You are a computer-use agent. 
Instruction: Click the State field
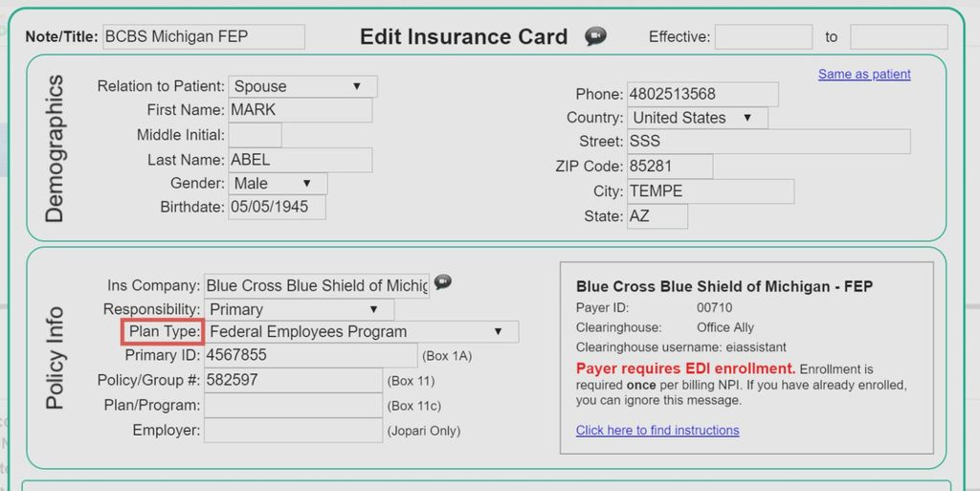tap(657, 216)
